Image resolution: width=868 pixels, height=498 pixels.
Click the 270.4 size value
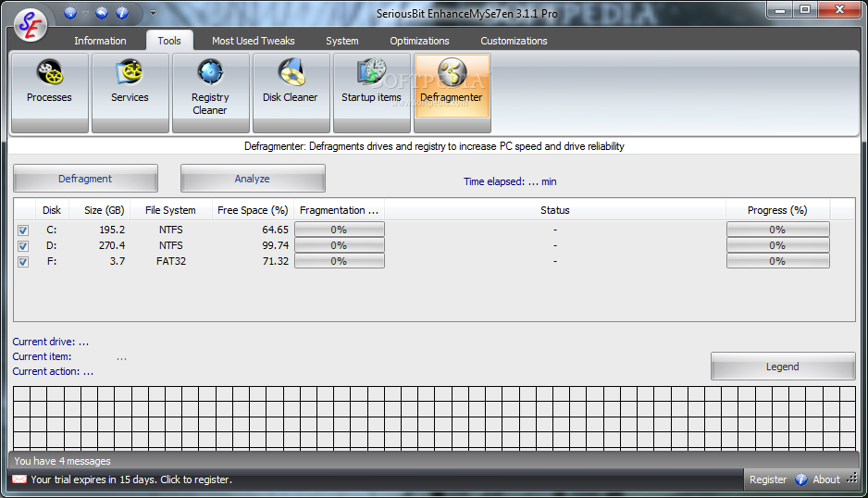coord(112,245)
